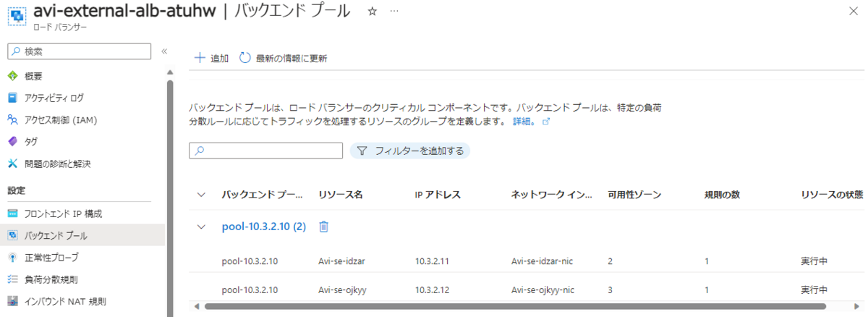Open the pool-10.3.2.10 (2) link
This screenshot has height=317, width=868.
pos(264,227)
